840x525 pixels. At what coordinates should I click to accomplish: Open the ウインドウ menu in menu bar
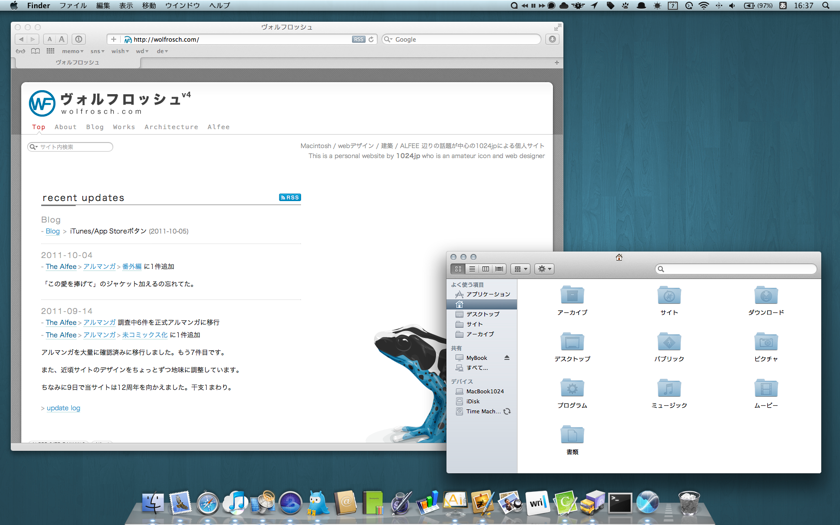182,6
